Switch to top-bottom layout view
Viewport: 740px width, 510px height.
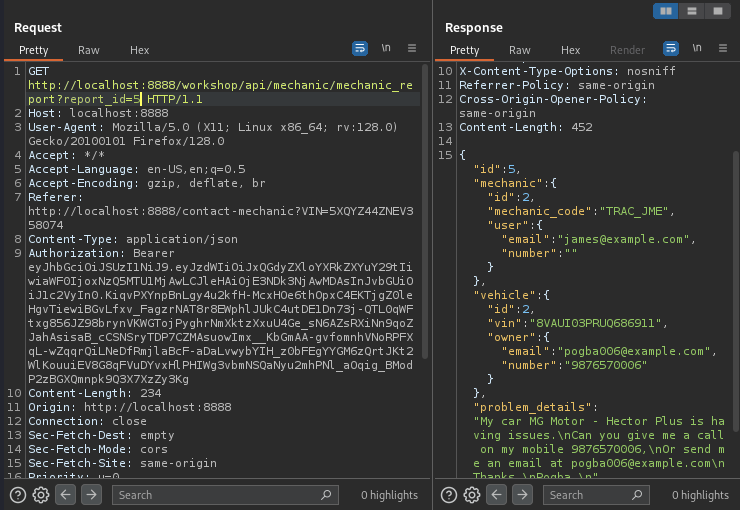(x=692, y=11)
